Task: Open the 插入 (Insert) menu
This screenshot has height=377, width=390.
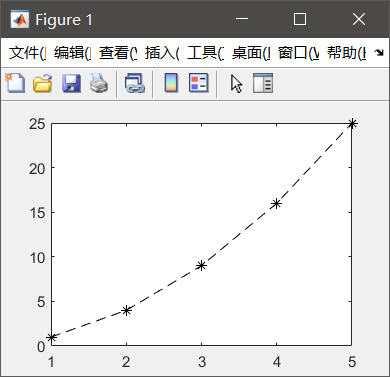Action: [x=162, y=53]
